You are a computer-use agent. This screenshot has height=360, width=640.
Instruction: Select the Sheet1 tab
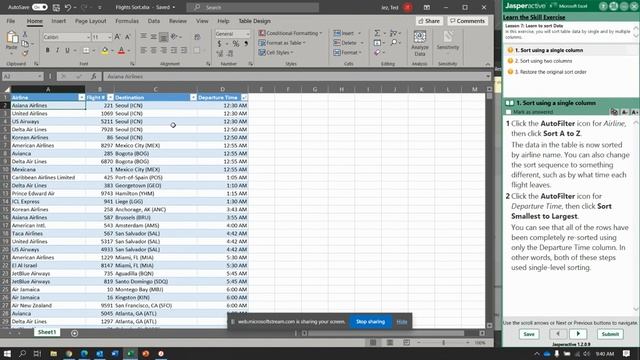(47, 332)
